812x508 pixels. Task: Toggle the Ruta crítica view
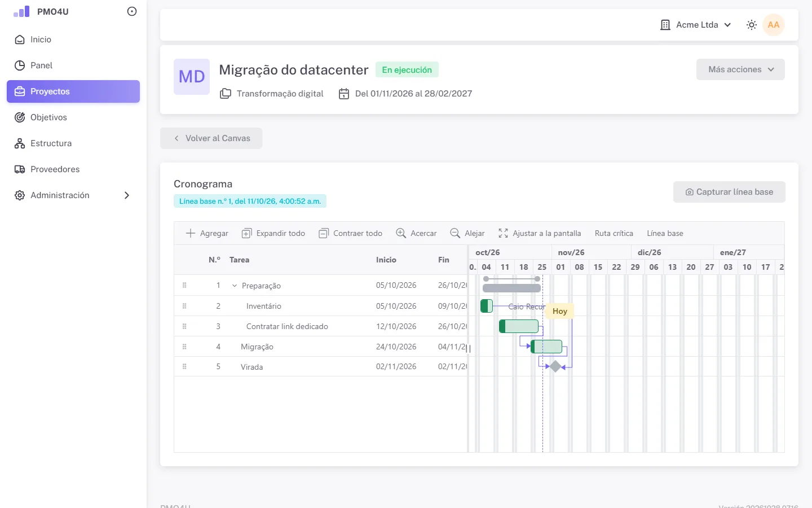click(614, 233)
